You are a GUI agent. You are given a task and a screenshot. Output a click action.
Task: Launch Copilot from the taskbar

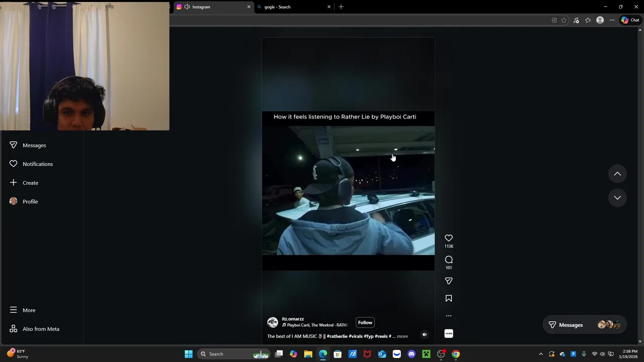[293, 354]
